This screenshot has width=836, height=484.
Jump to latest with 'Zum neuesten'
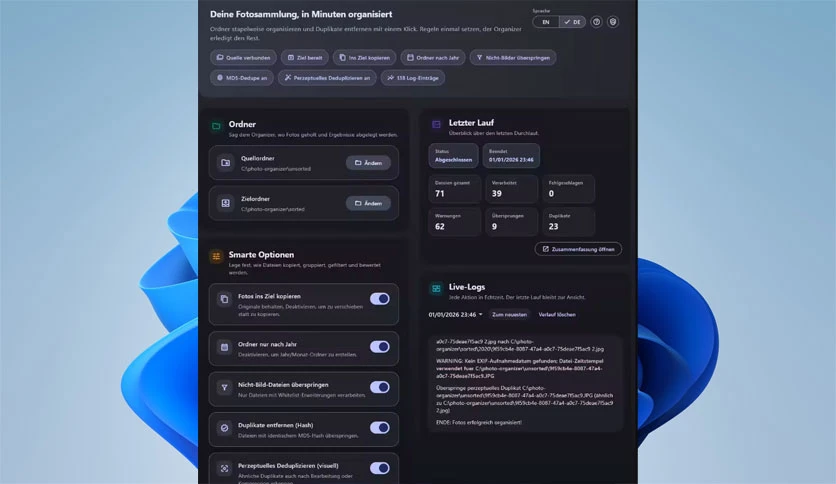pos(509,314)
